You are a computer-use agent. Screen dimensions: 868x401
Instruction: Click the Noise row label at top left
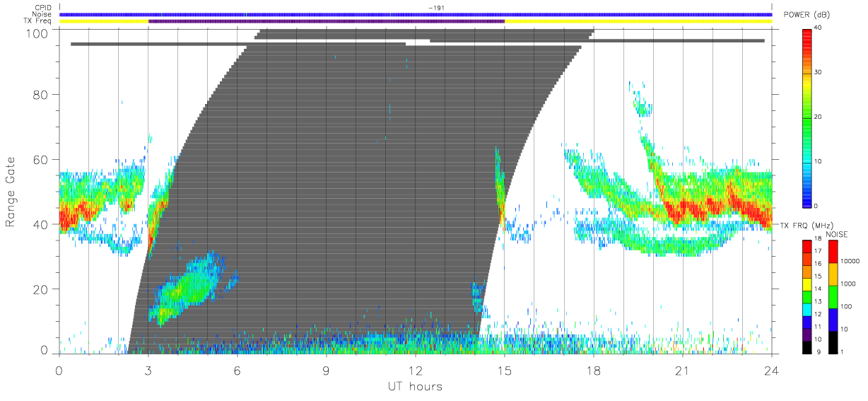point(42,14)
